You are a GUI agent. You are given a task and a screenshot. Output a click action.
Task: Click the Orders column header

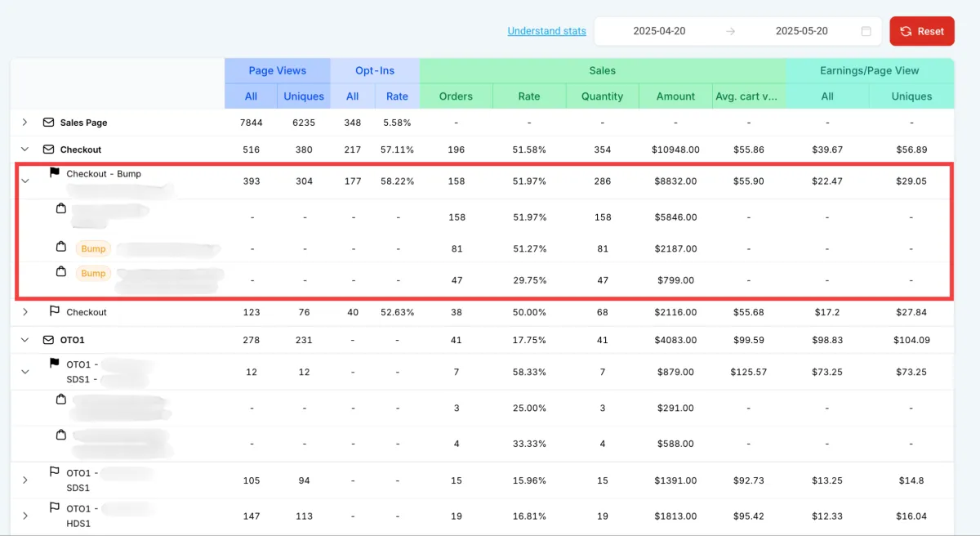[x=456, y=96]
